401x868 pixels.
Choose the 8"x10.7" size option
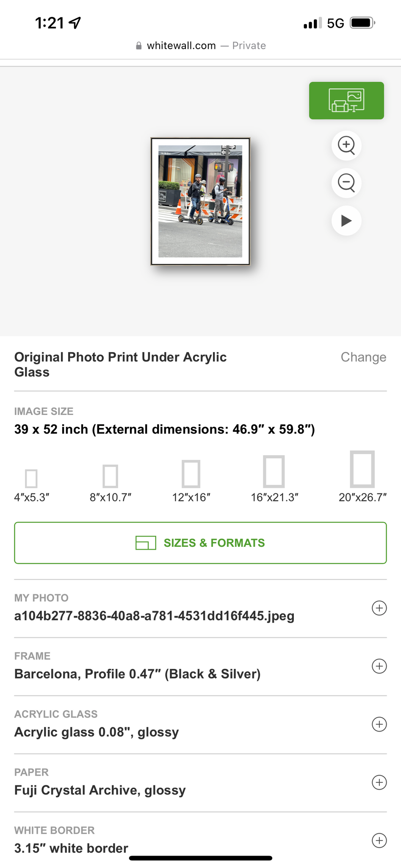[110, 476]
